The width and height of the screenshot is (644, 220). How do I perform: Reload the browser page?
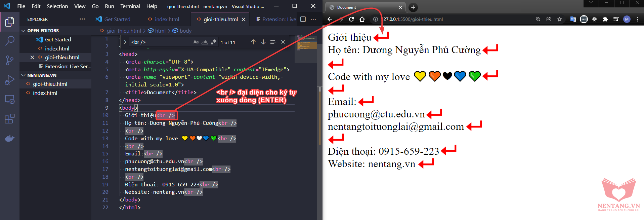[351, 19]
